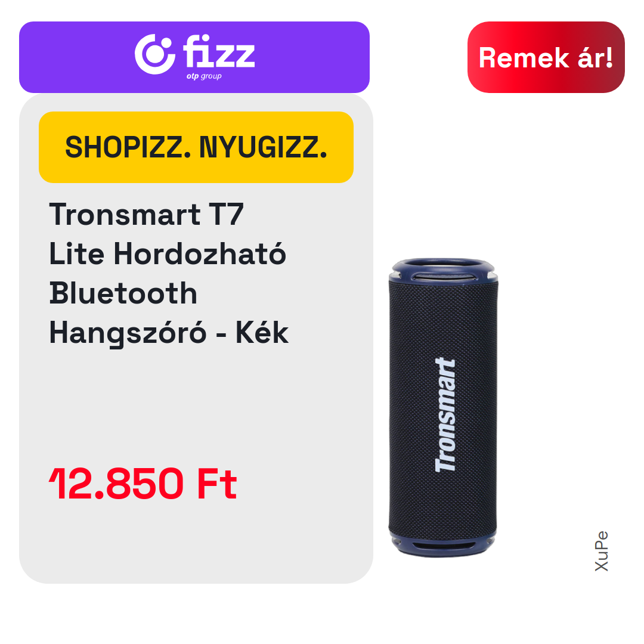Click the 12.850 Ft red price
Image resolution: width=644 pixels, height=644 pixels.
tap(143, 484)
